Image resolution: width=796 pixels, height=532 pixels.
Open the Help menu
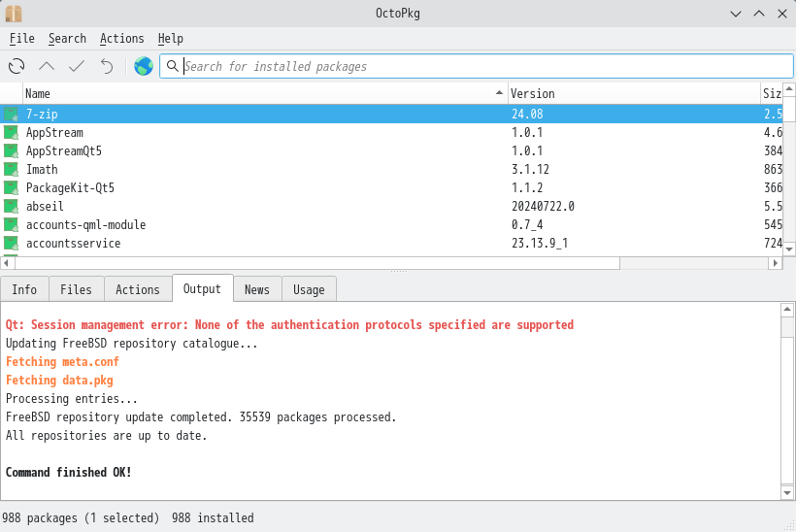click(171, 39)
